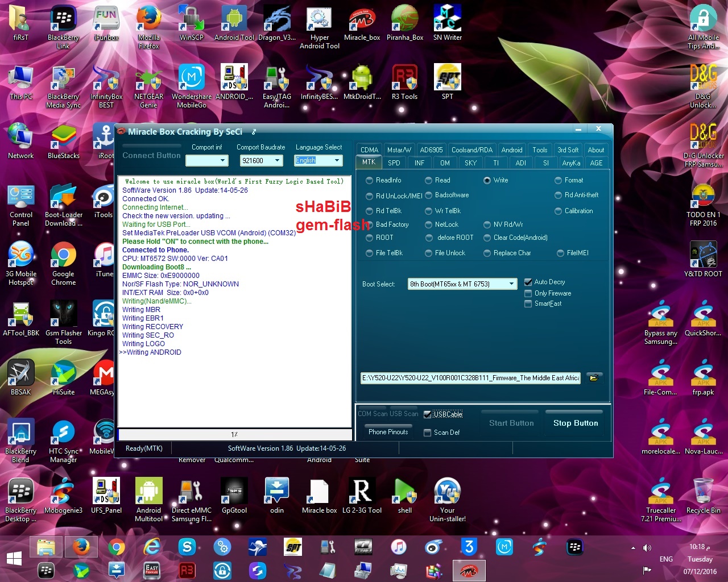This screenshot has height=582, width=728.
Task: Enable the Only Fireware checkbox
Action: (528, 293)
